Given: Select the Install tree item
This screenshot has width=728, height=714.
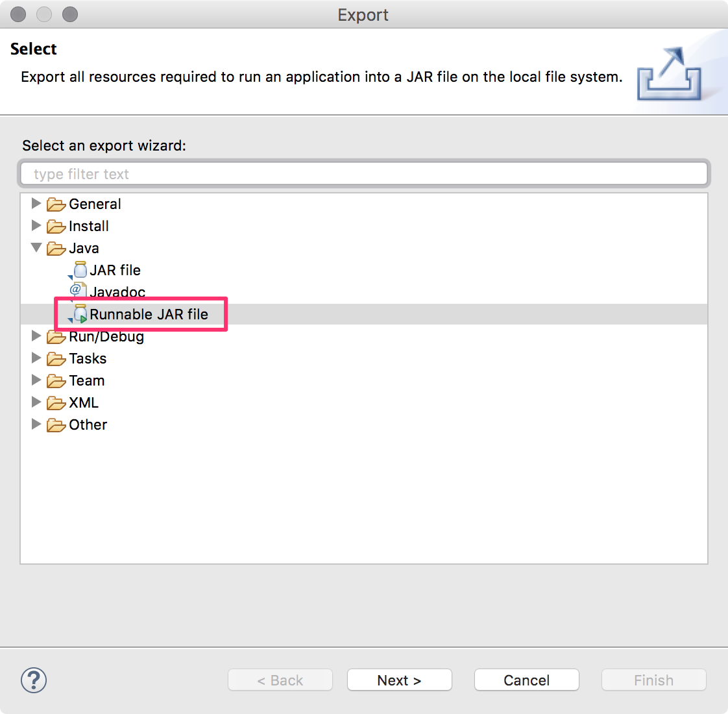Looking at the screenshot, I should pyautogui.click(x=88, y=226).
